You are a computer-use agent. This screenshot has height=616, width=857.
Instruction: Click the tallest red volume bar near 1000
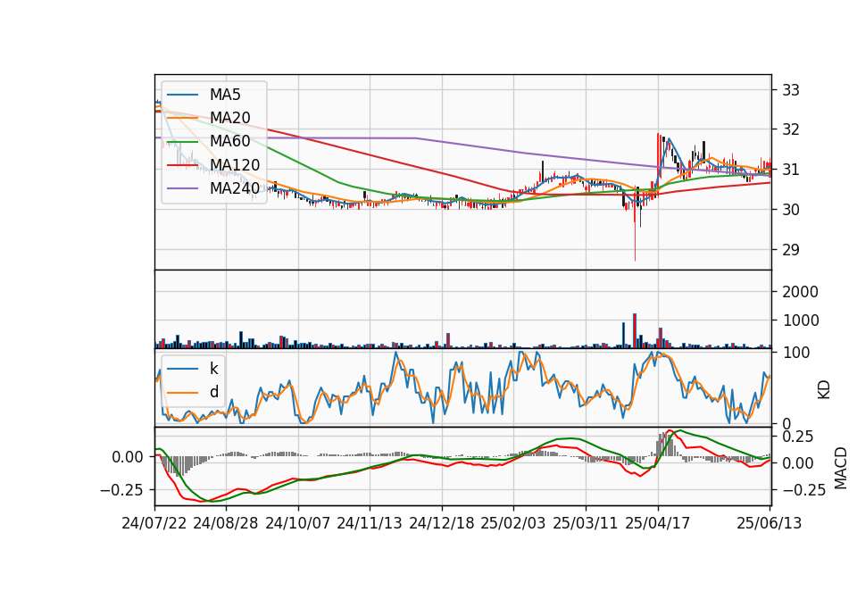[x=635, y=330]
